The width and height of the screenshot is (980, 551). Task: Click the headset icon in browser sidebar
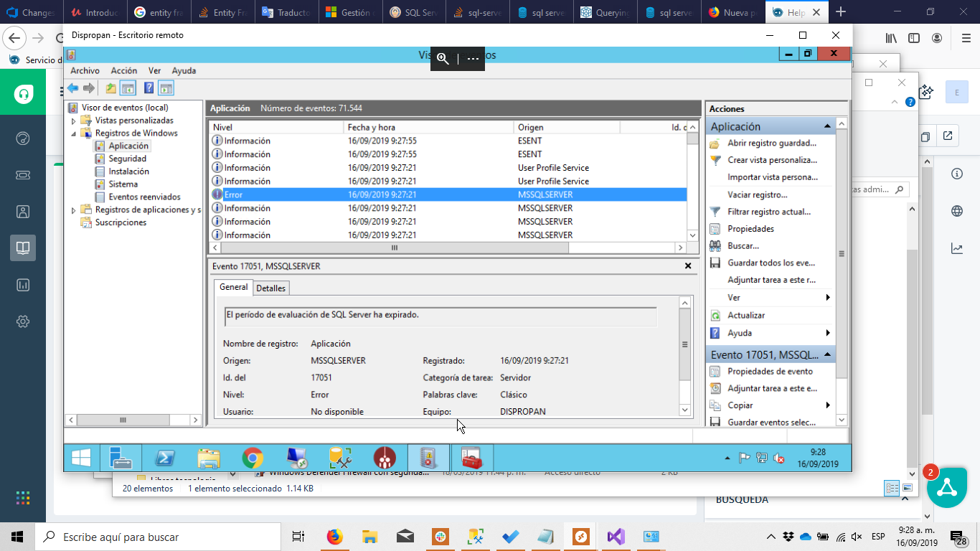[23, 94]
